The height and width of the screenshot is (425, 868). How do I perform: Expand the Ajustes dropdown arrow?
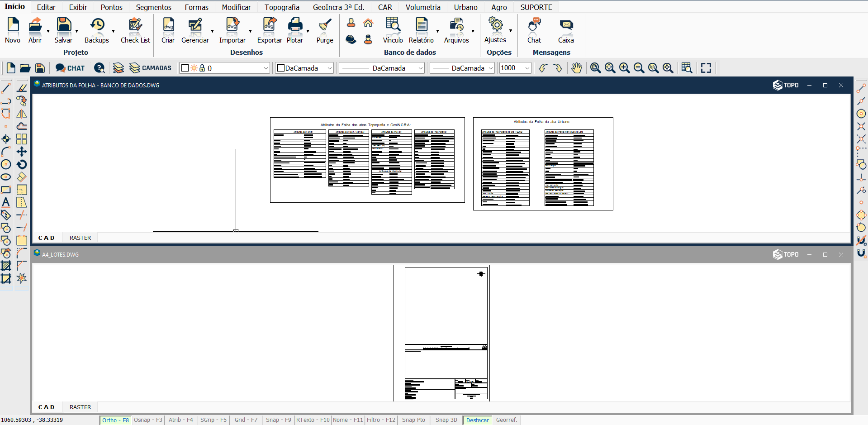click(x=510, y=31)
